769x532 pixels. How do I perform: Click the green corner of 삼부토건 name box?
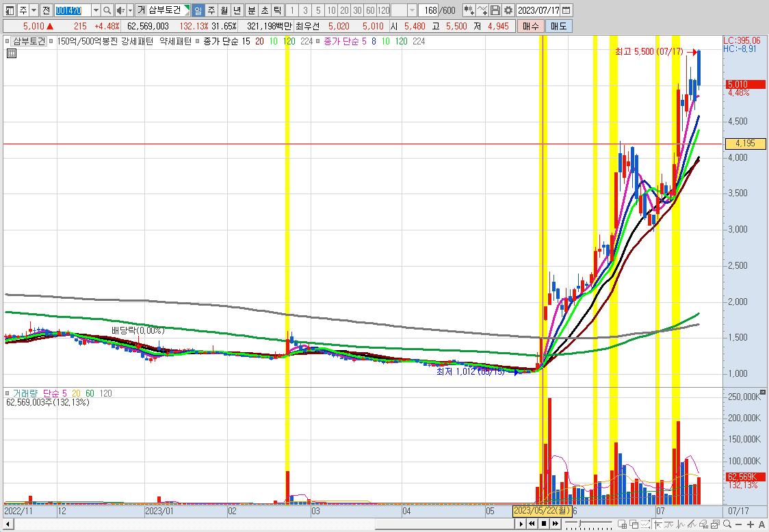point(187,8)
